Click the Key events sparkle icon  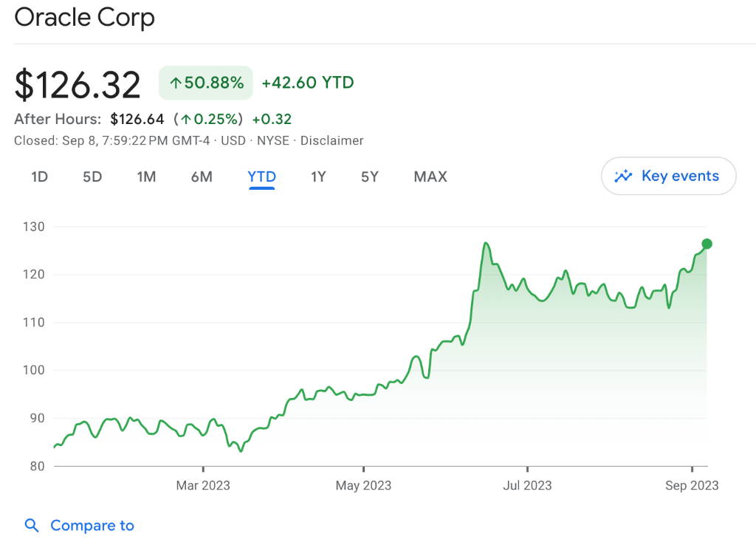coord(624,176)
